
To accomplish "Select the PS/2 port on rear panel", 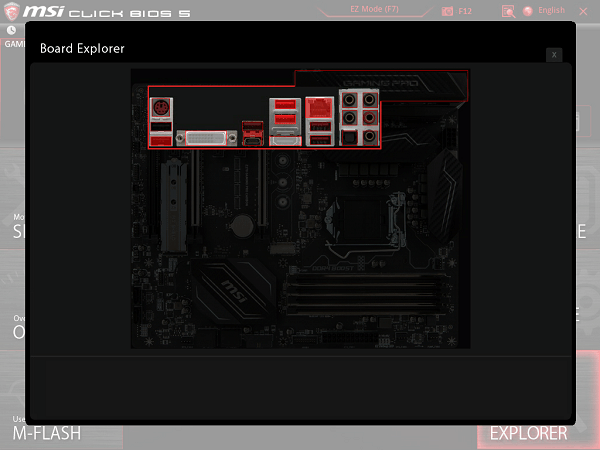I will click(161, 108).
